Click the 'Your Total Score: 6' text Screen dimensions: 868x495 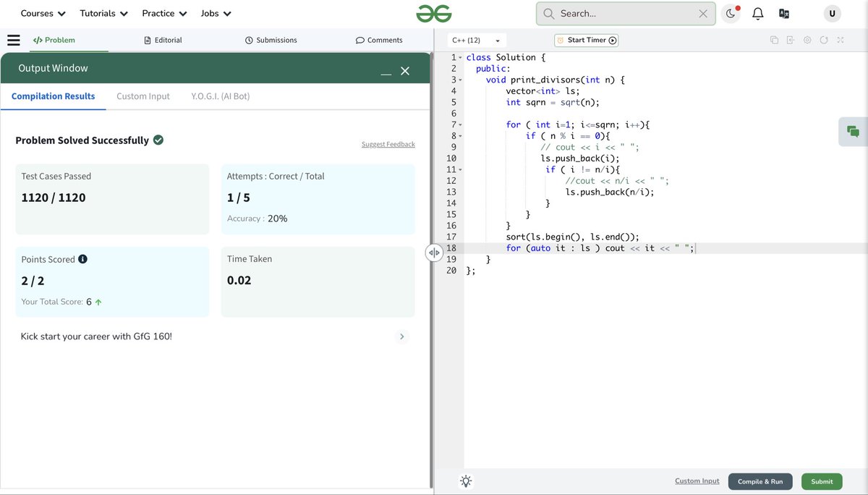tap(61, 302)
